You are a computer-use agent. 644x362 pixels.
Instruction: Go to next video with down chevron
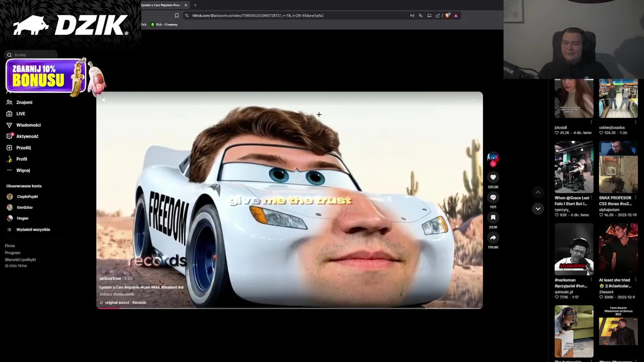click(538, 209)
